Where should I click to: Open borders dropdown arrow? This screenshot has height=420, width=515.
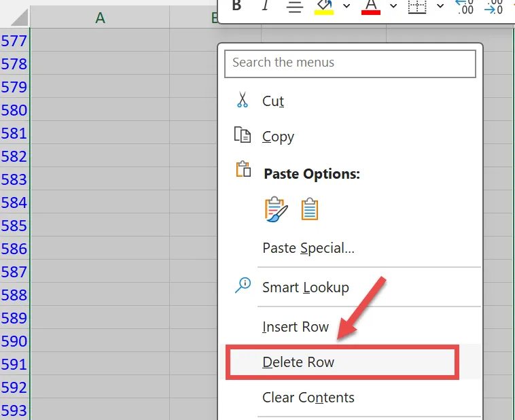tap(440, 6)
